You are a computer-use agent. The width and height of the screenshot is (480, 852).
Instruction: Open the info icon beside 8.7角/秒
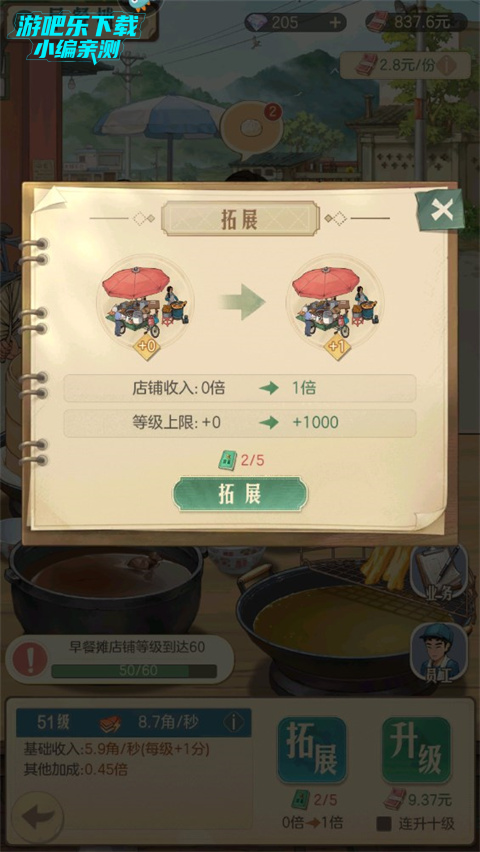coord(233,723)
